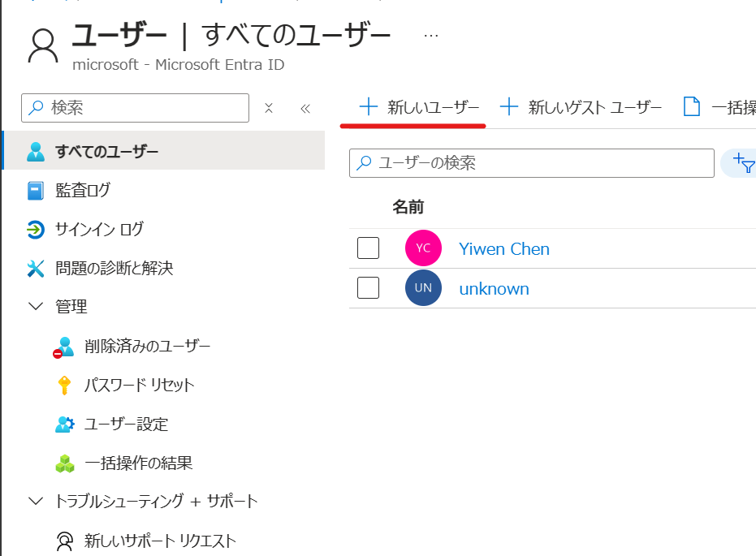
Task: Click 新しいゲスト ユーザー button
Action: click(x=581, y=107)
